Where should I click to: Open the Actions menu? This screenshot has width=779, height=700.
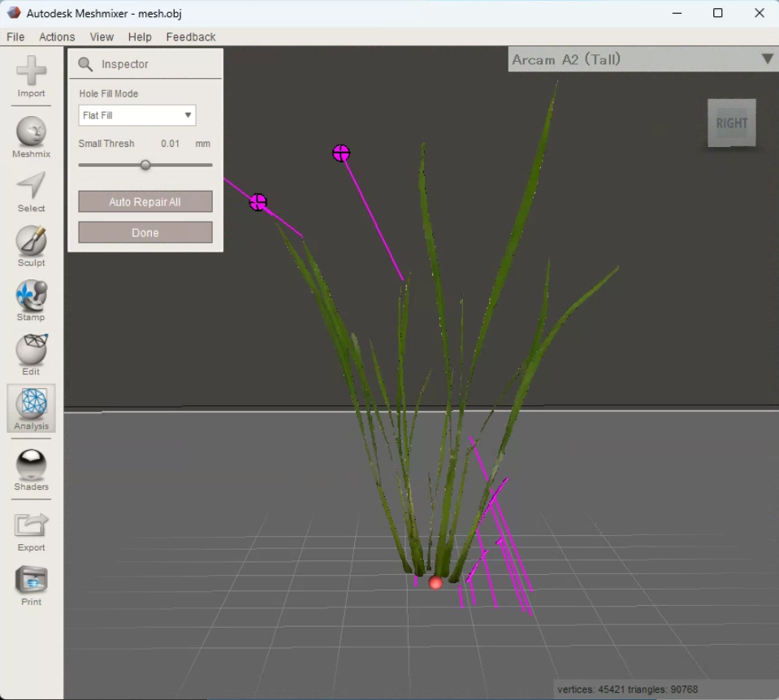[57, 37]
